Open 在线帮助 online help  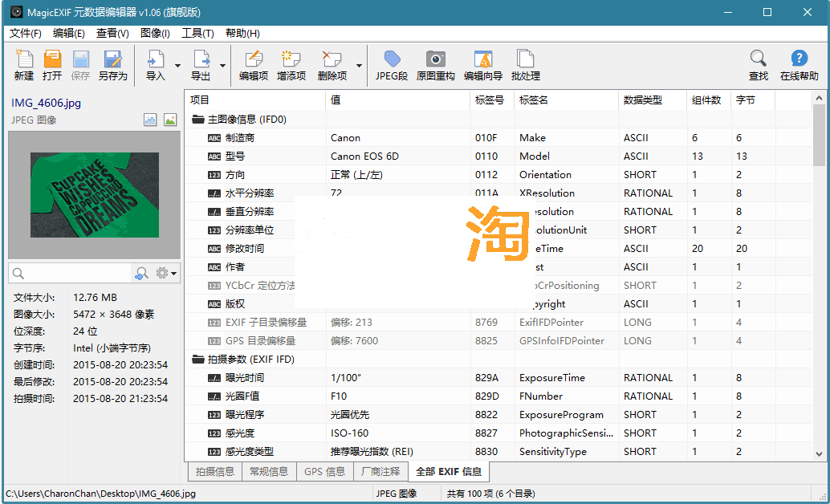point(799,65)
